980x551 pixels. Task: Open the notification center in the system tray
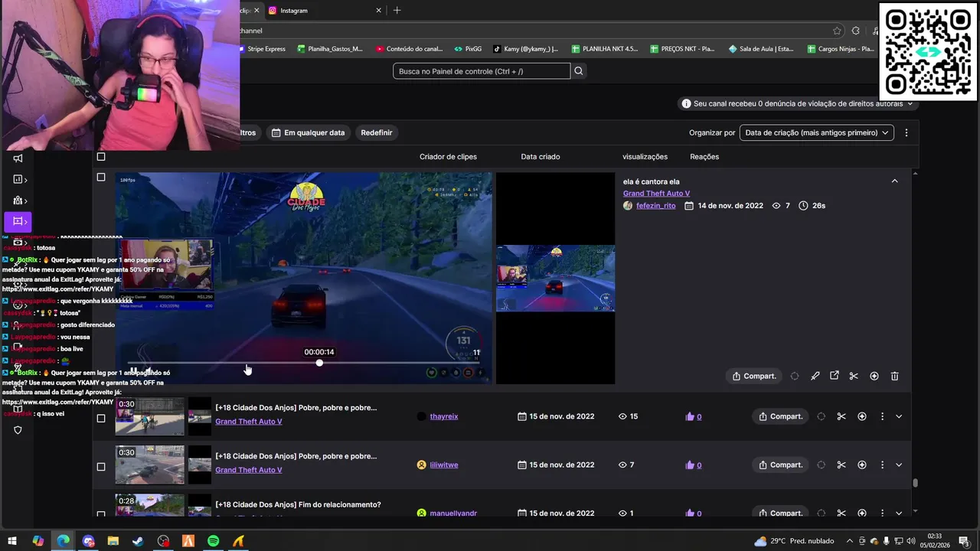[964, 541]
